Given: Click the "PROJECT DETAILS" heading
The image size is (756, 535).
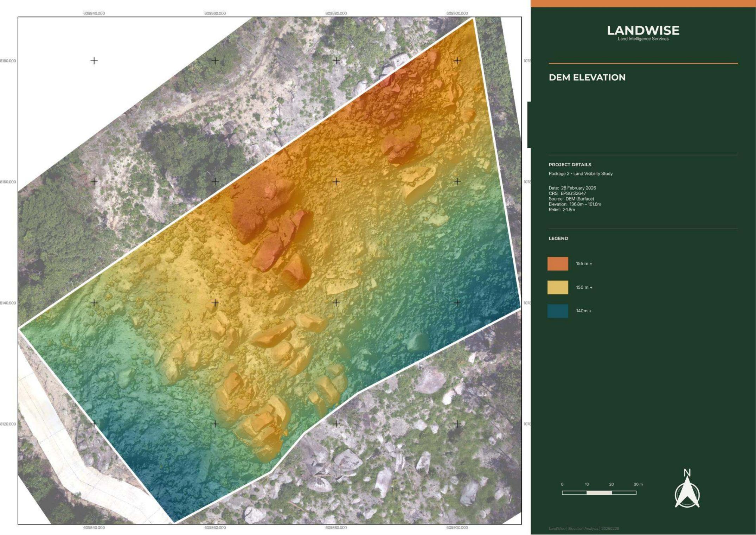Looking at the screenshot, I should tap(570, 165).
